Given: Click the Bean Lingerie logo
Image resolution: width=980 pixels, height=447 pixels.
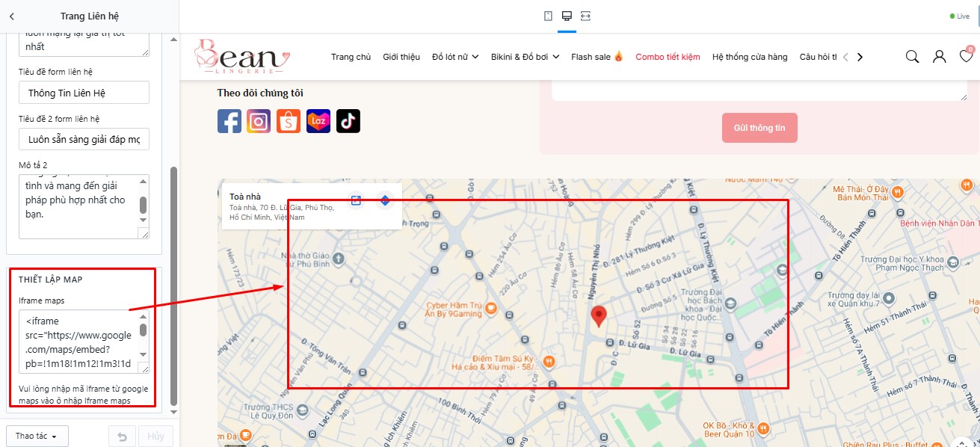Looking at the screenshot, I should tap(241, 56).
